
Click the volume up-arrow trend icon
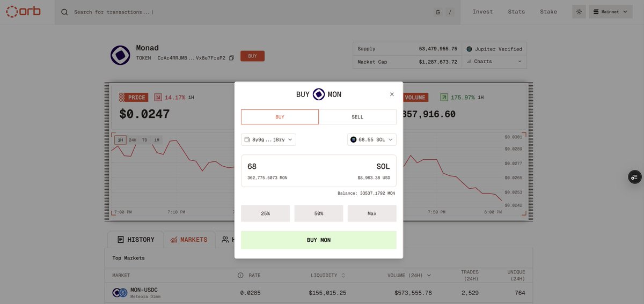(444, 98)
